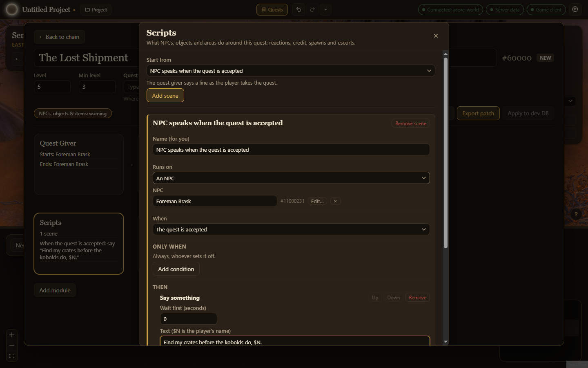
Task: Click the scrollbar up arrow in Scripts
Action: 445,54
